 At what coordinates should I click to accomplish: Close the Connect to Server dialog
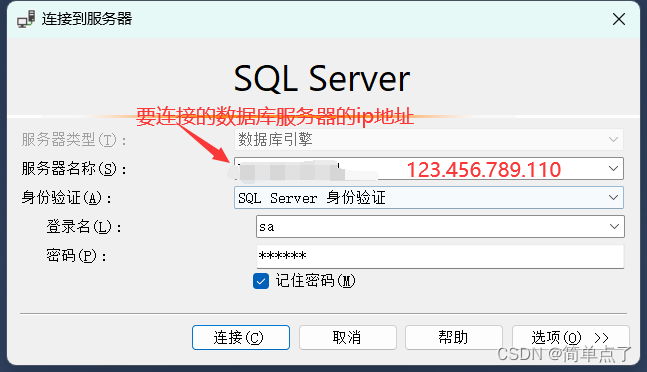[619, 19]
